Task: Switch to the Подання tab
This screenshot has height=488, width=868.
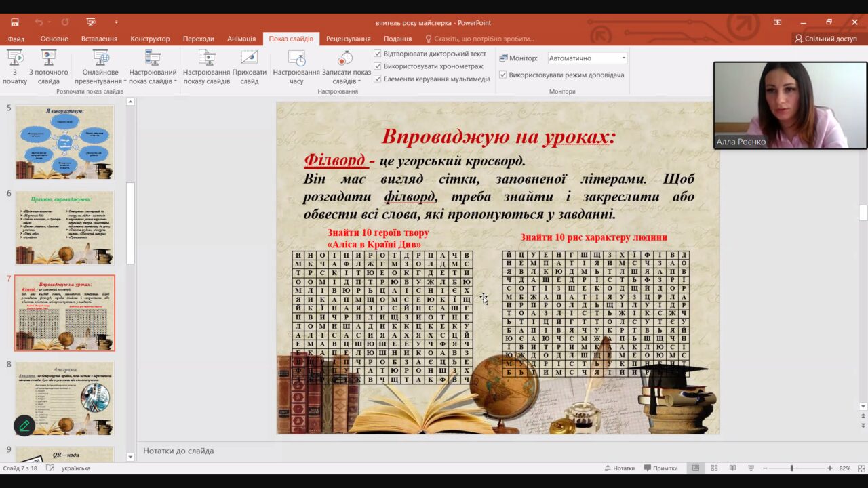Action: point(397,39)
